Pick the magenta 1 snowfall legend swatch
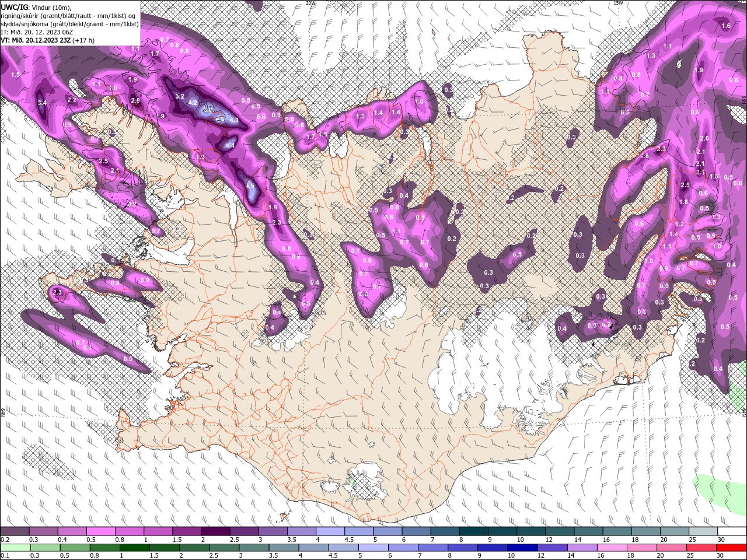The width and height of the screenshot is (747, 560). 158,531
